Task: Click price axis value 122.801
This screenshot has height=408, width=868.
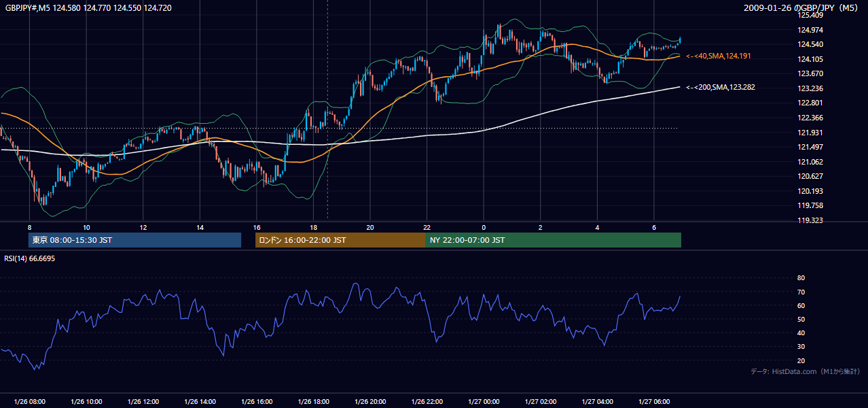Action: point(810,103)
